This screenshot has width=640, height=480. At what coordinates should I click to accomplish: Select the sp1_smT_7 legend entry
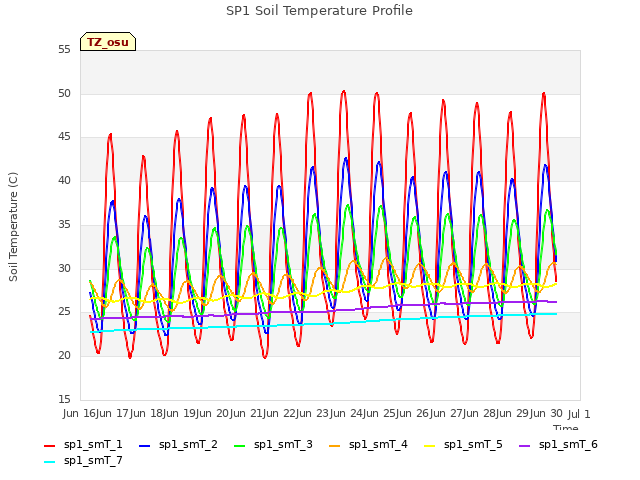[x=83, y=460]
